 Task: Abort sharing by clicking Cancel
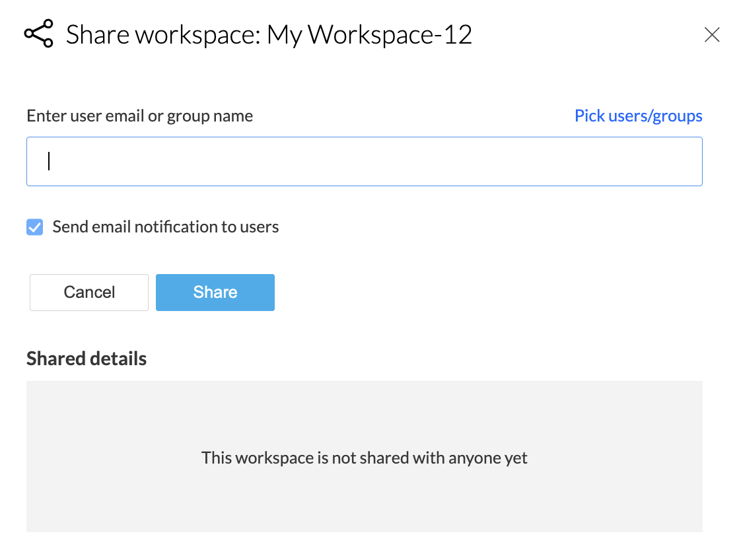[89, 293]
